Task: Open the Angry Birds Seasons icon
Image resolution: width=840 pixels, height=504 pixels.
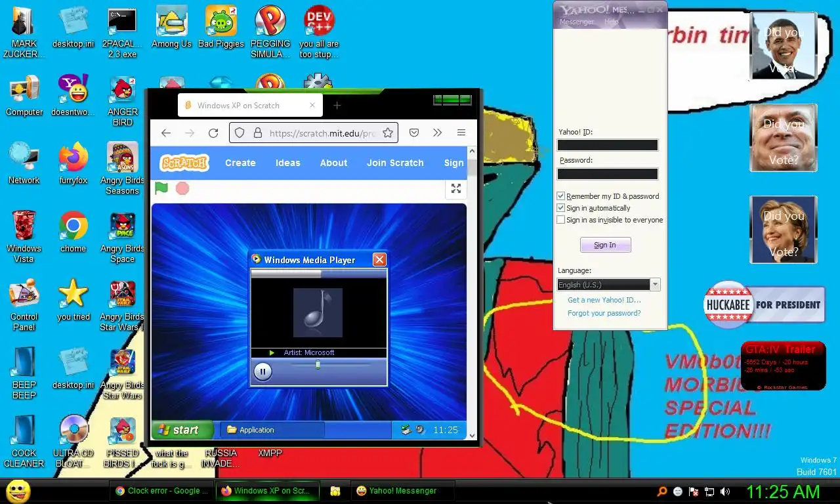Action: pyautogui.click(x=123, y=167)
